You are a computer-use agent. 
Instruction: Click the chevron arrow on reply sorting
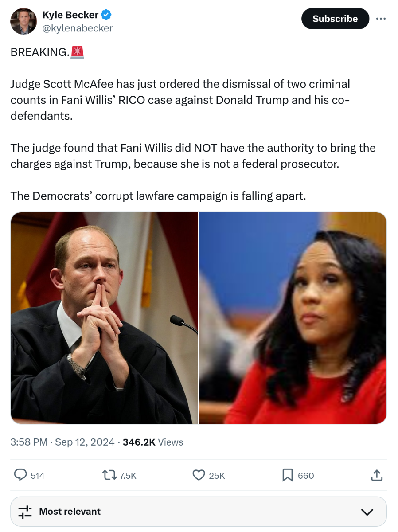[367, 512]
